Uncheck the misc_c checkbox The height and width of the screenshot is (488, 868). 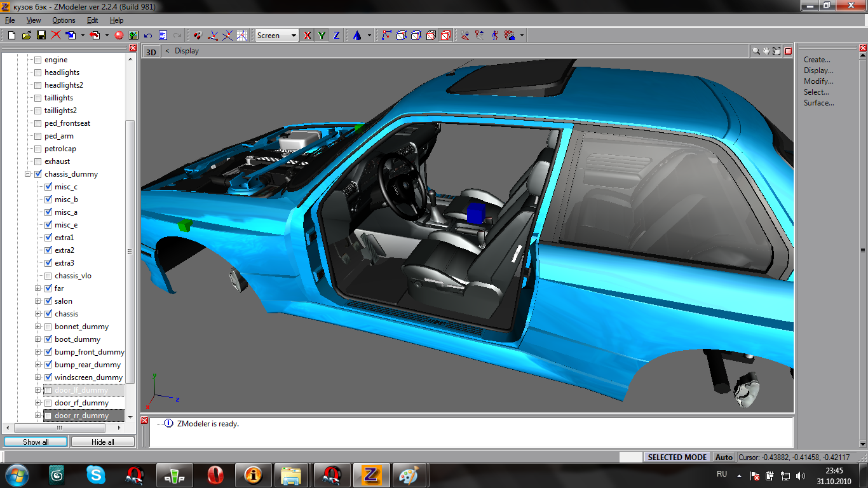(48, 187)
